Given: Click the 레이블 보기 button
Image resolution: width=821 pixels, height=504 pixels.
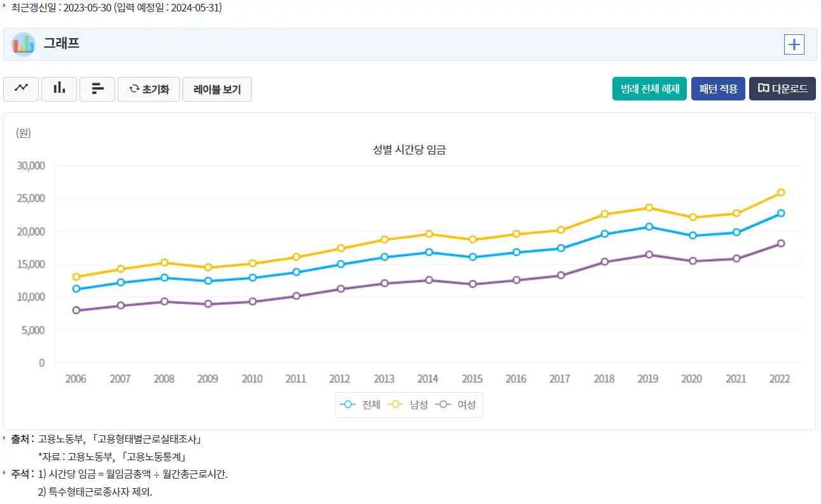Looking at the screenshot, I should point(217,89).
